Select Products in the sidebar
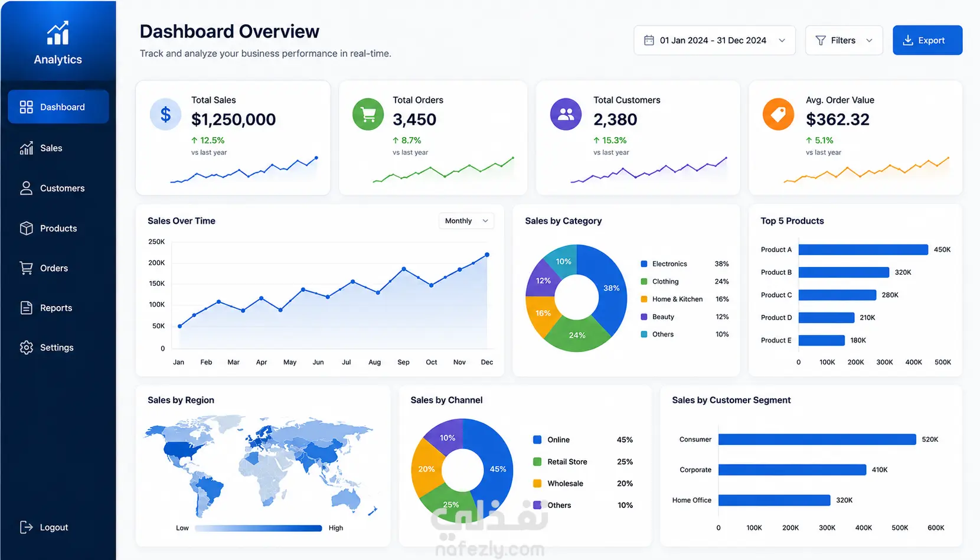 point(58,228)
